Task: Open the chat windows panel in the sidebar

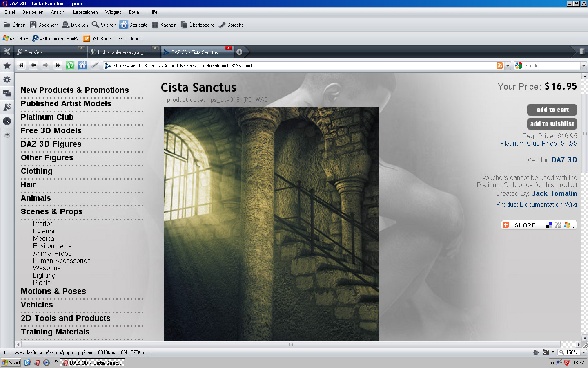Action: 7,93
